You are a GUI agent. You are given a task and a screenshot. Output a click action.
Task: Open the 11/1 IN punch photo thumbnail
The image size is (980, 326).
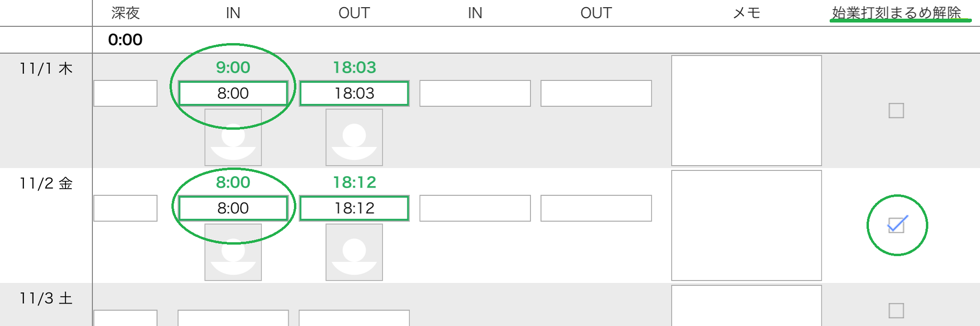pos(233,137)
